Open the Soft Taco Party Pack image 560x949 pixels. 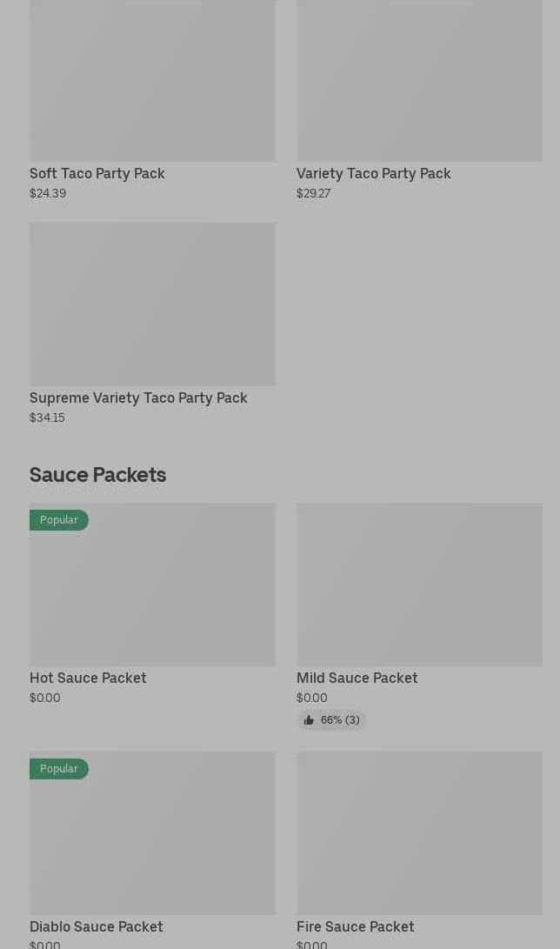coord(152,80)
